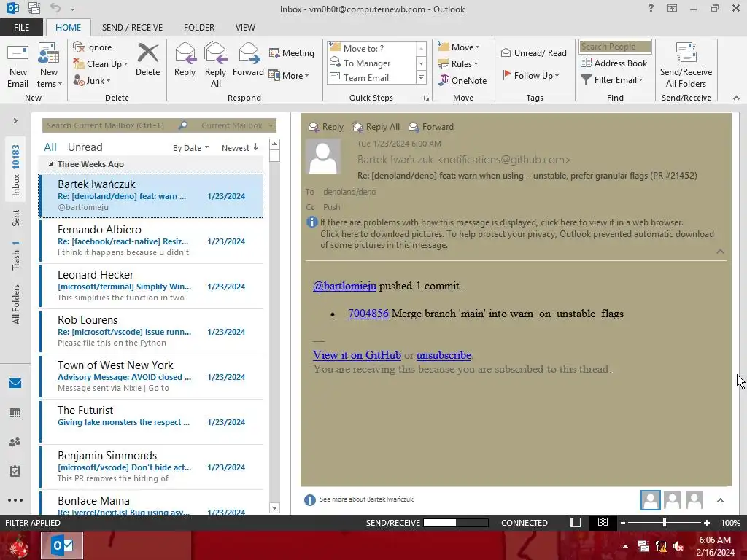Image resolution: width=747 pixels, height=560 pixels.
Task: Switch to the Tasks view
Action: coord(15,471)
